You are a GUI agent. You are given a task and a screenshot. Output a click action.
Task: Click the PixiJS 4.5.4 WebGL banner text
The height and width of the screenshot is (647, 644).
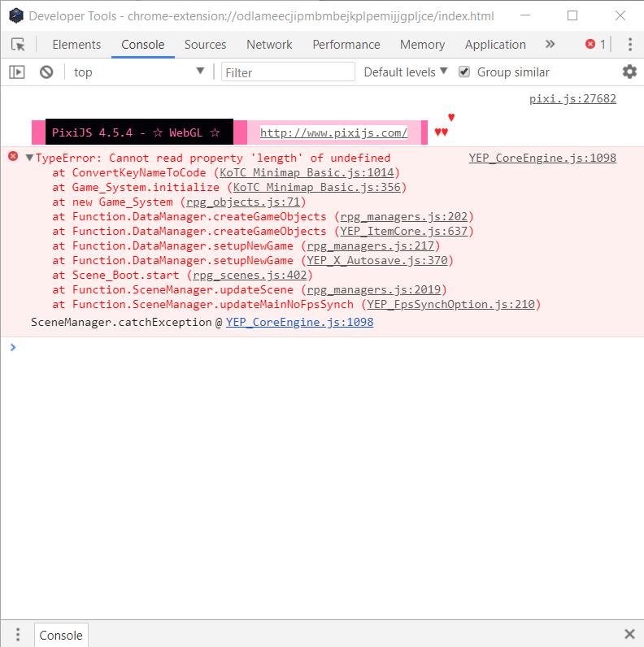pos(136,132)
